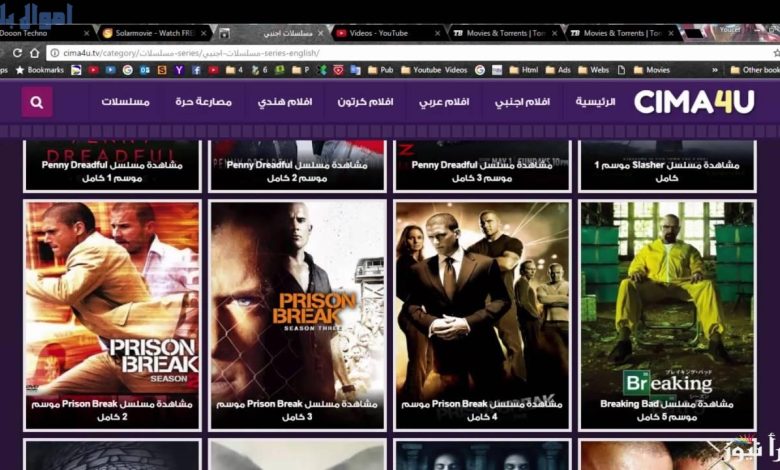Viewport: 780px width, 470px height.
Task: Bookmark this page with the star icon
Action: point(776,53)
